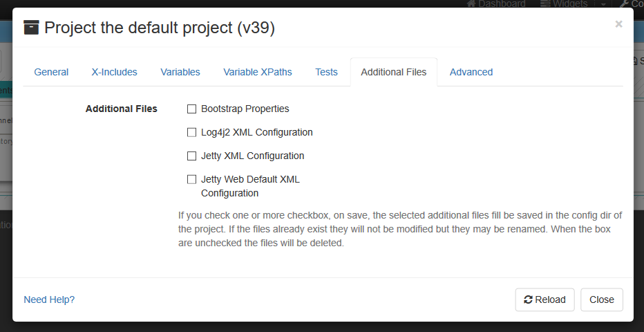Image resolution: width=644 pixels, height=332 pixels.
Task: Click the Additional Files tab
Action: 394,72
